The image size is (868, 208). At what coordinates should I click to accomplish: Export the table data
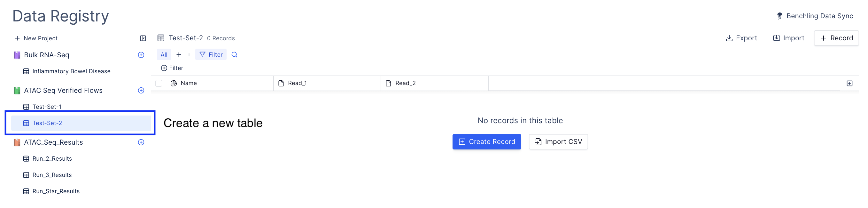tap(741, 38)
